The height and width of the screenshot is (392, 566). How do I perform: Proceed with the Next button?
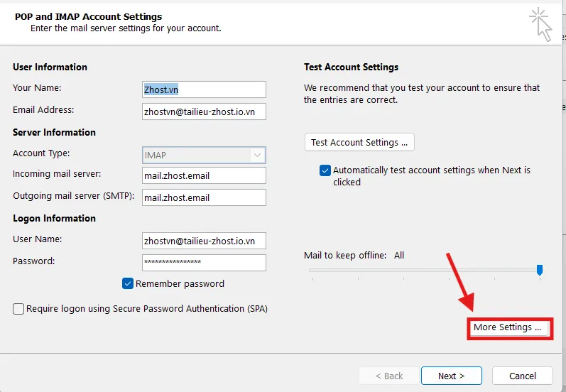[x=451, y=376]
